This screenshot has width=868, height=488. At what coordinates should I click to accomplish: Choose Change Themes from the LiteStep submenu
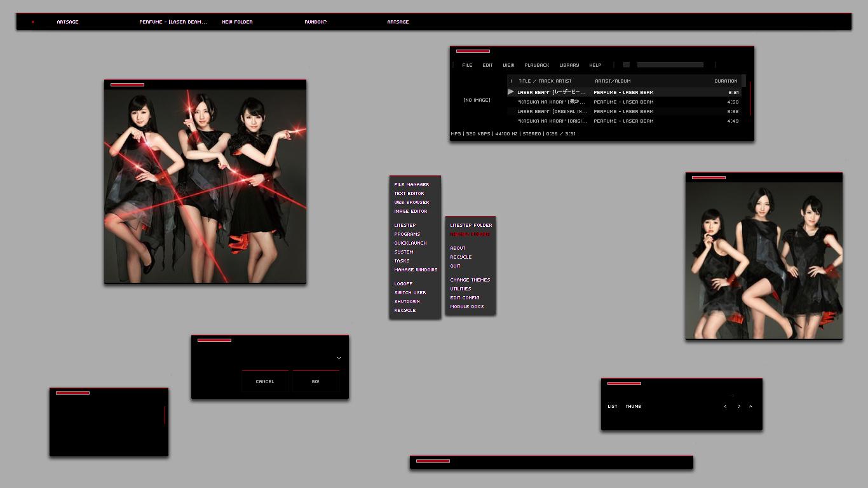coord(470,280)
